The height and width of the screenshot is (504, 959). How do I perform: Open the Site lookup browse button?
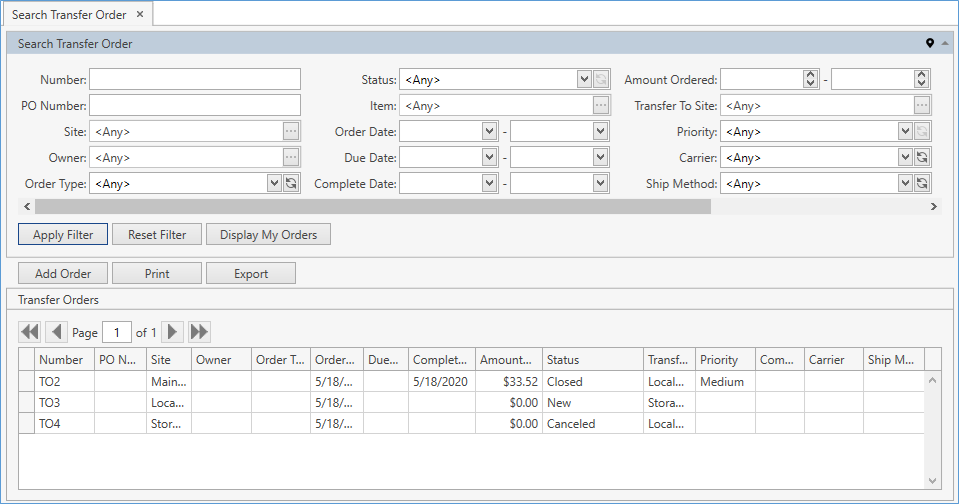pyautogui.click(x=291, y=131)
